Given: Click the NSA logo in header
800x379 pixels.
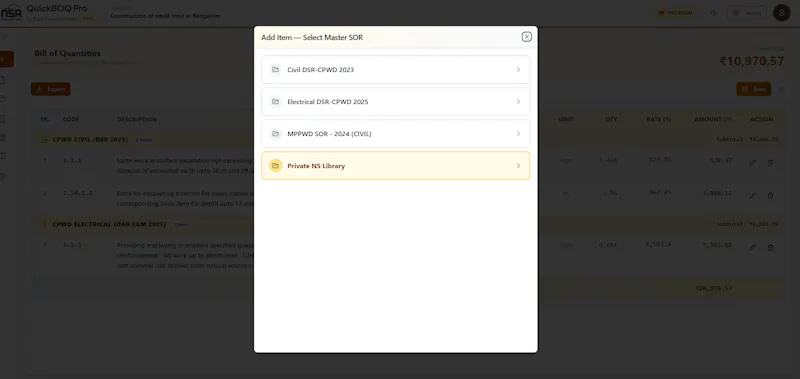Looking at the screenshot, I should [11, 13].
